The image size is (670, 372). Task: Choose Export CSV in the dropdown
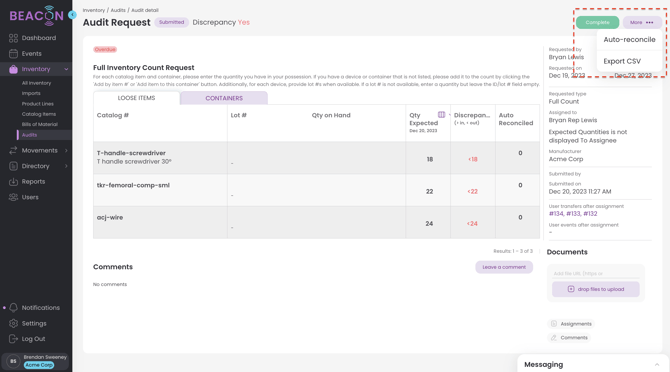[x=622, y=61]
